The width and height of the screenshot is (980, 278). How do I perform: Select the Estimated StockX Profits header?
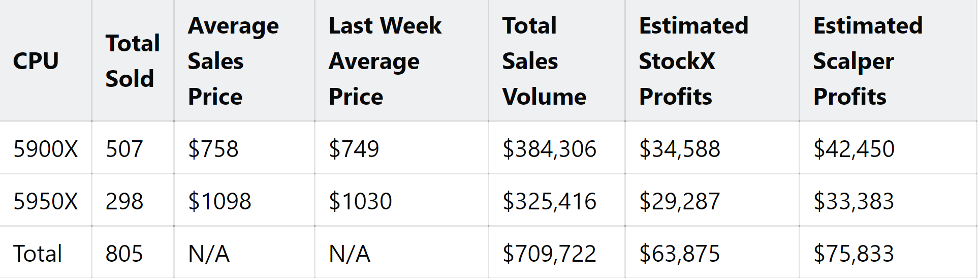693,61
